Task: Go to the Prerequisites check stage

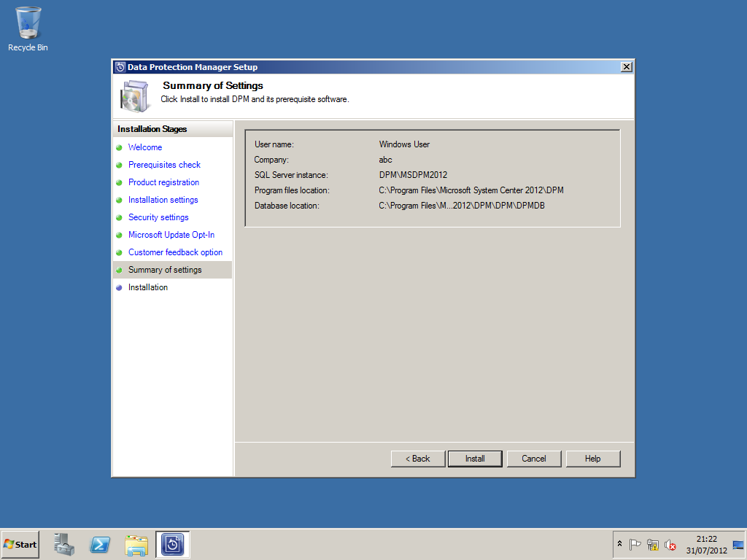Action: [x=164, y=165]
